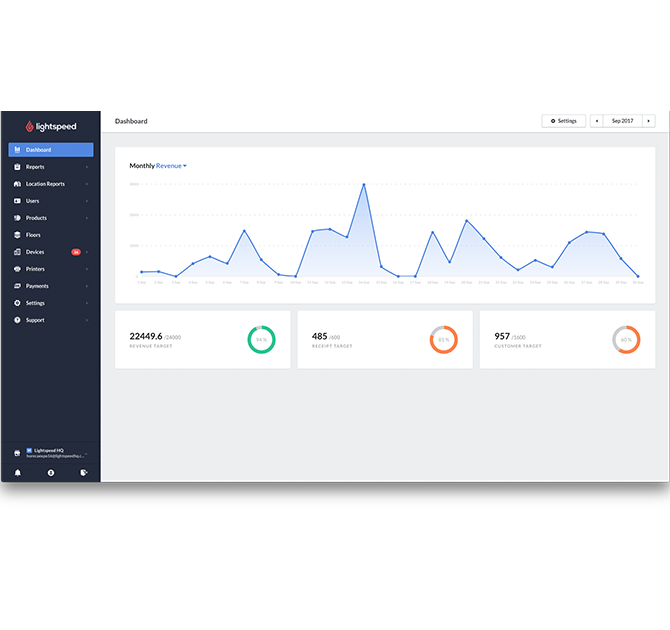Click the Dashboard page title
Screen dimensions: 670x630
tap(131, 121)
